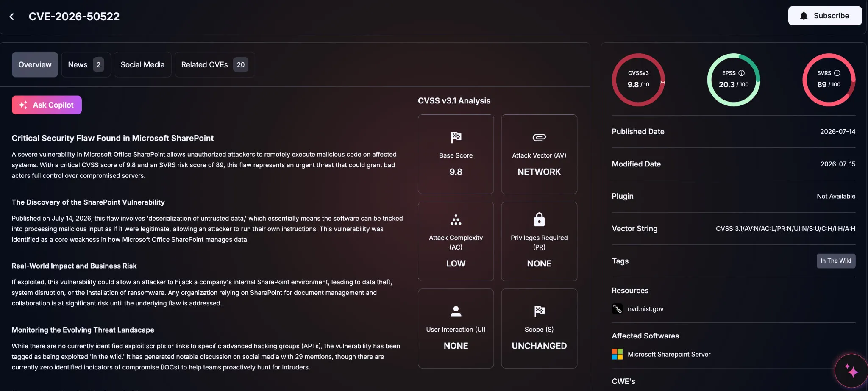868x391 pixels.
Task: Click the User Interaction person icon
Action: pyautogui.click(x=456, y=311)
